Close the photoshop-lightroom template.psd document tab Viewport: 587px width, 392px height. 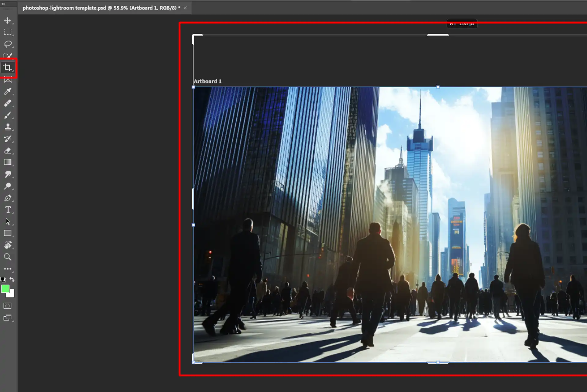pos(185,8)
